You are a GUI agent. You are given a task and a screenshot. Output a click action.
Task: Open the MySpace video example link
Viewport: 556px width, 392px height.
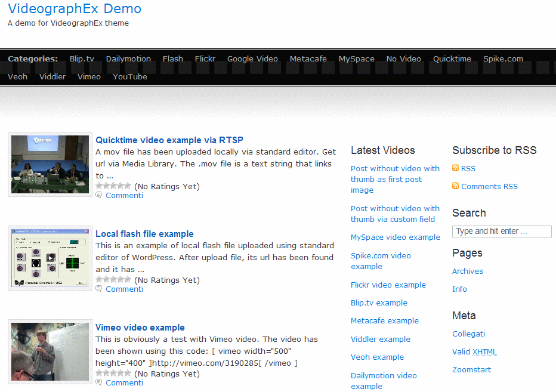[x=395, y=237]
